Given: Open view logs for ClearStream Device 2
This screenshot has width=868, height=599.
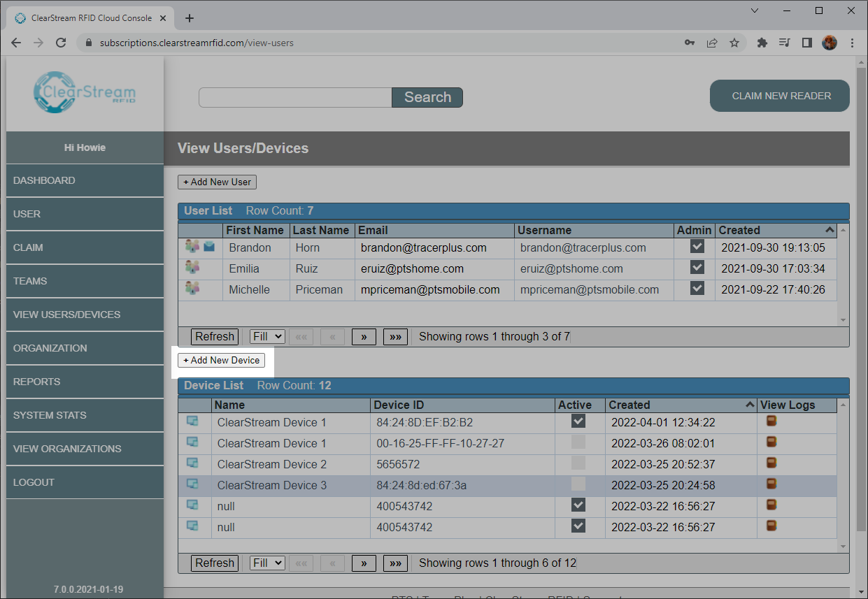Looking at the screenshot, I should tap(771, 463).
